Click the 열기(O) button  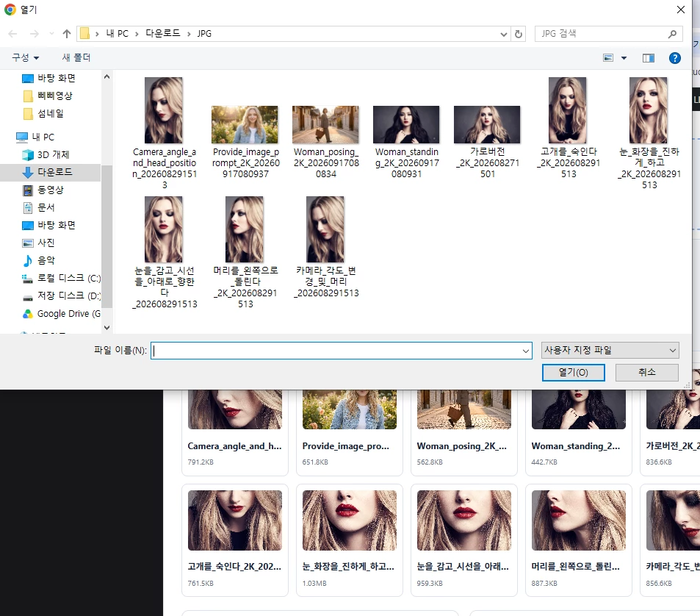(x=573, y=373)
